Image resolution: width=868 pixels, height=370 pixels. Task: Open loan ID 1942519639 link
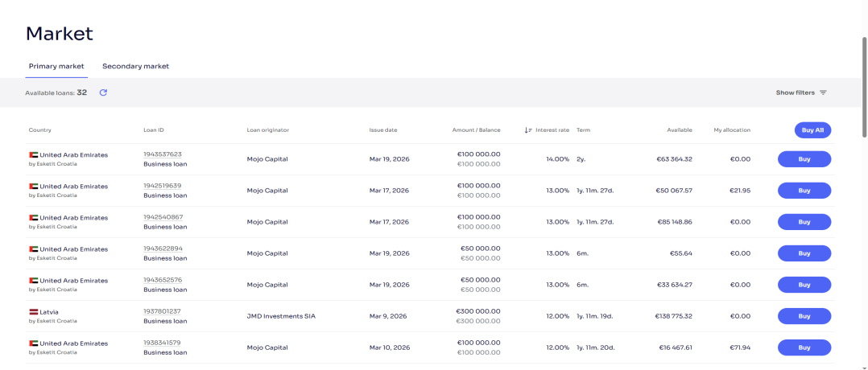(x=162, y=186)
